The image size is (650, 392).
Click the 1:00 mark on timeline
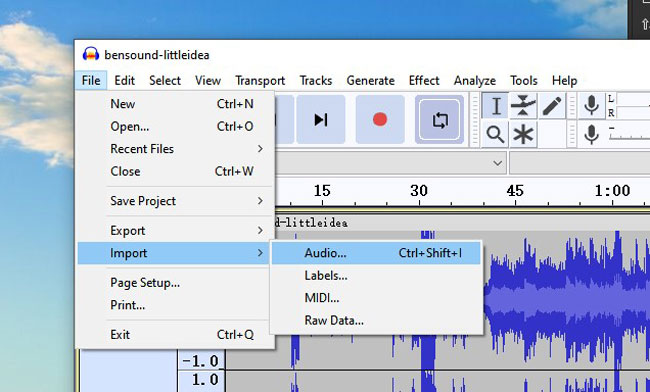point(612,191)
